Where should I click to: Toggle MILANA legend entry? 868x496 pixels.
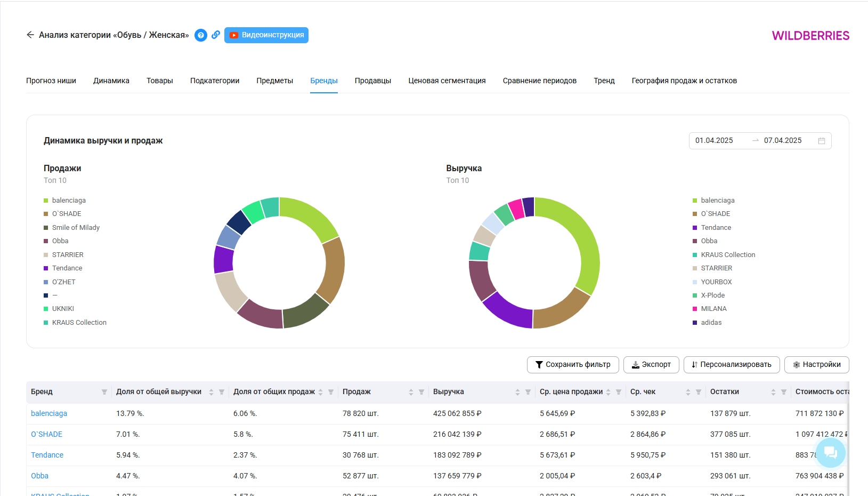pos(710,309)
